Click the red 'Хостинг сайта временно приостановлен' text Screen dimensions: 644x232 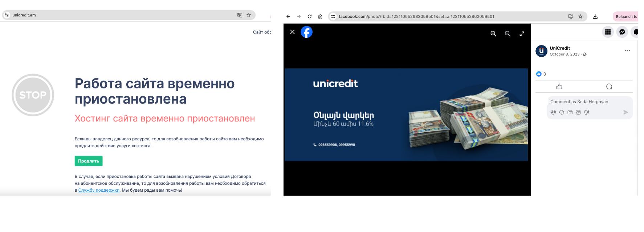pyautogui.click(x=165, y=119)
